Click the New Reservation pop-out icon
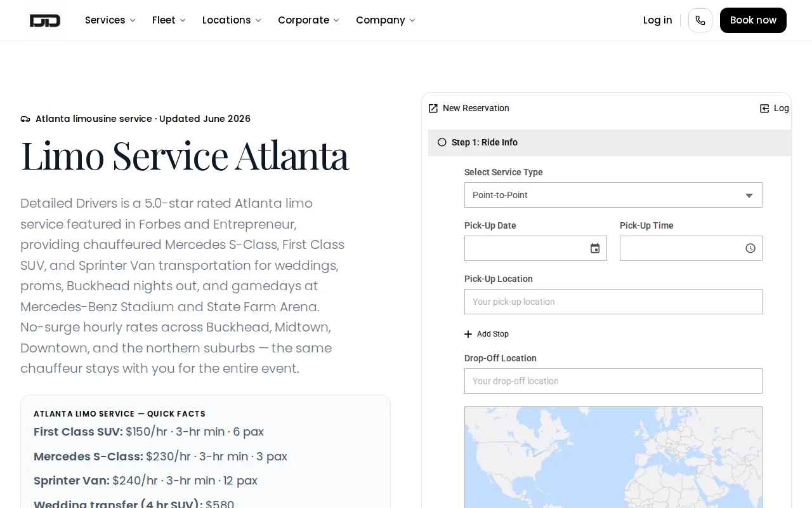 point(433,109)
